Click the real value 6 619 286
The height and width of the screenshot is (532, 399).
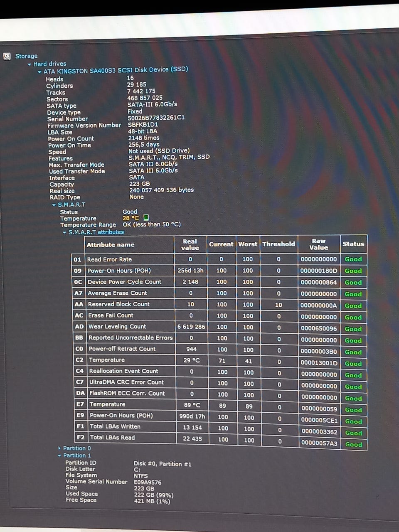point(191,327)
